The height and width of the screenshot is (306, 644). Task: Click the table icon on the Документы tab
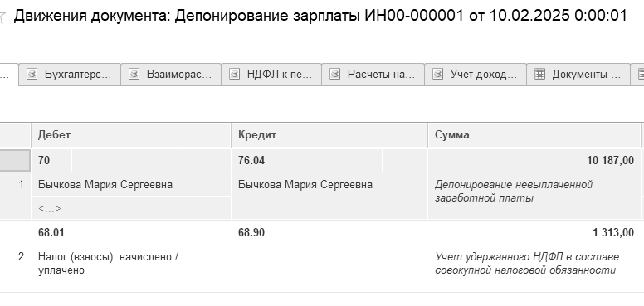coord(539,75)
